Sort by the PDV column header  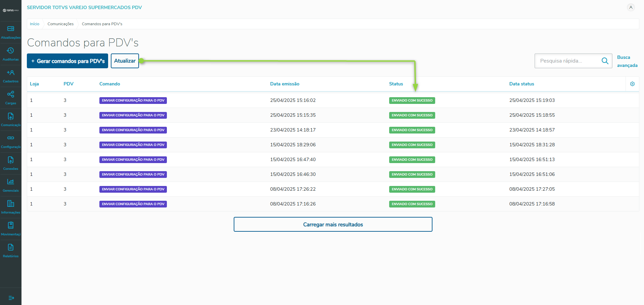[68, 84]
